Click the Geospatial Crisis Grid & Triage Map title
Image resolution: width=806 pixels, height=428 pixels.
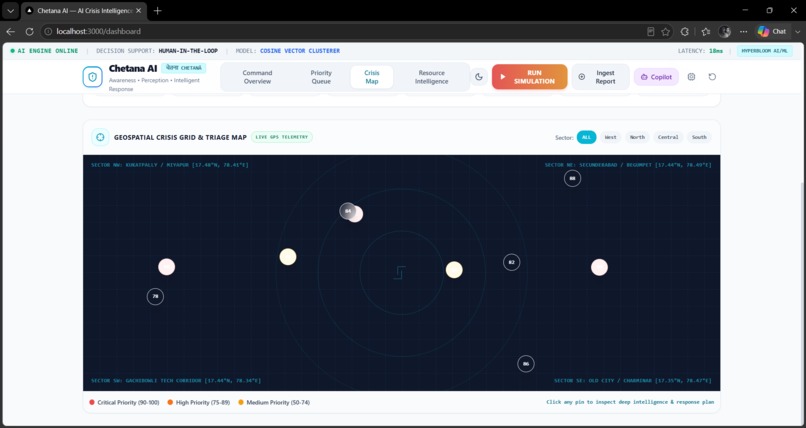tap(180, 137)
